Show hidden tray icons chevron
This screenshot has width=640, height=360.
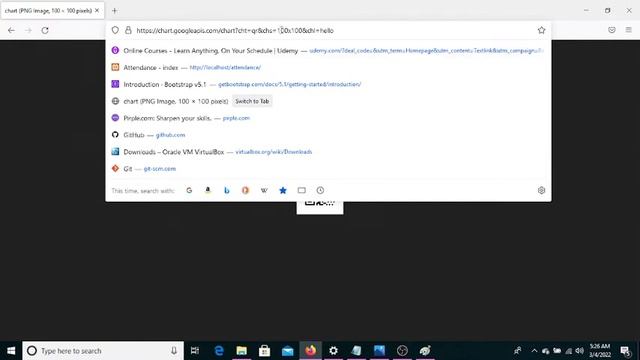[534, 351]
